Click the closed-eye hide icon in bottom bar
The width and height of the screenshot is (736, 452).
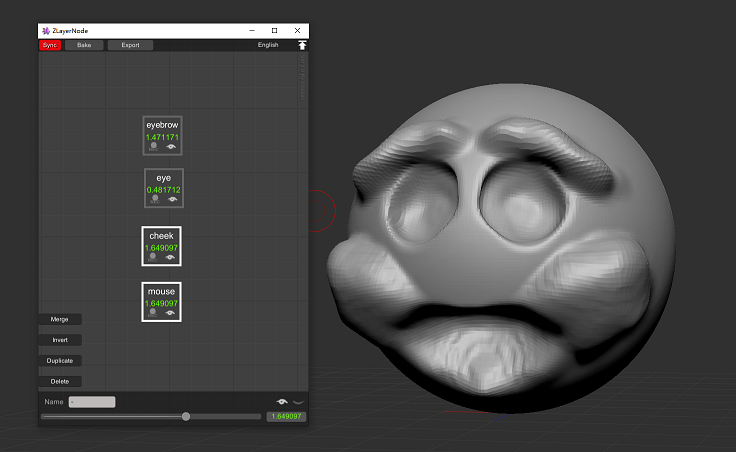pos(298,402)
